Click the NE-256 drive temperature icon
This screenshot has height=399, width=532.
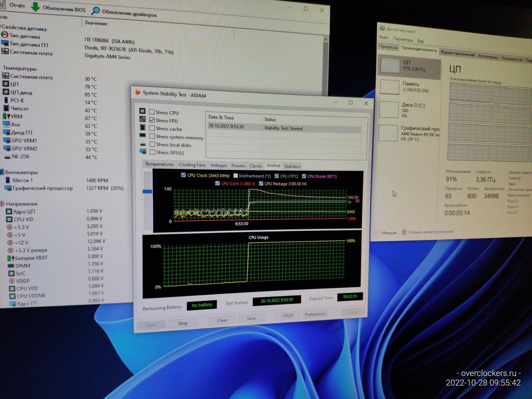[x=7, y=157]
